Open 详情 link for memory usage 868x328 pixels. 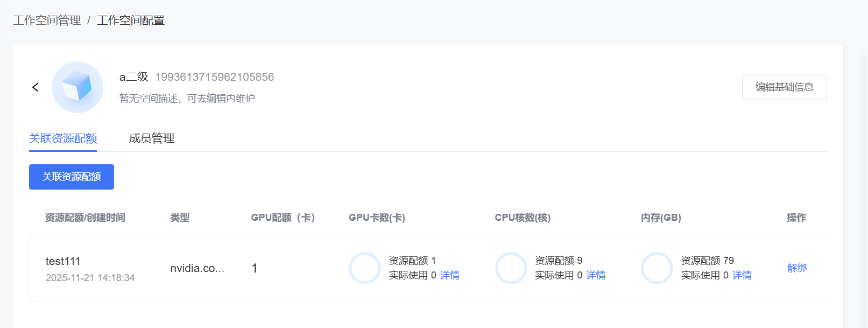coord(742,275)
